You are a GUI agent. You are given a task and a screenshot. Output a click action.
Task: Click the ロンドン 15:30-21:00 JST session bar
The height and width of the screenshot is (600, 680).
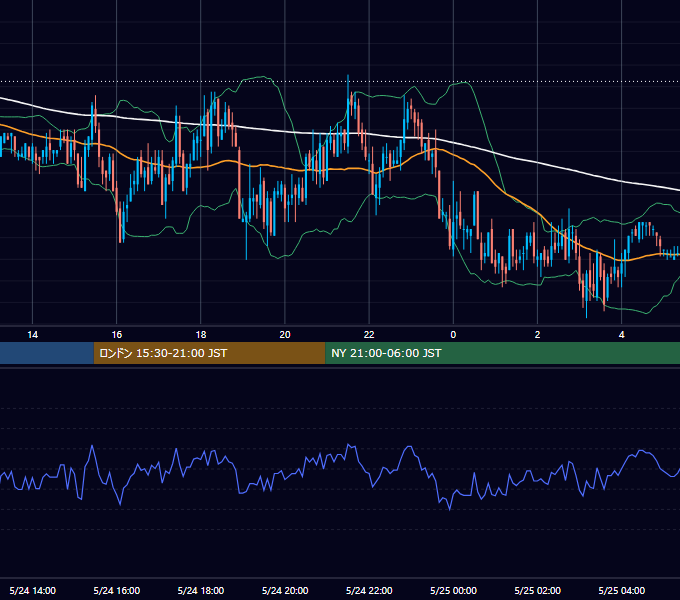point(209,353)
